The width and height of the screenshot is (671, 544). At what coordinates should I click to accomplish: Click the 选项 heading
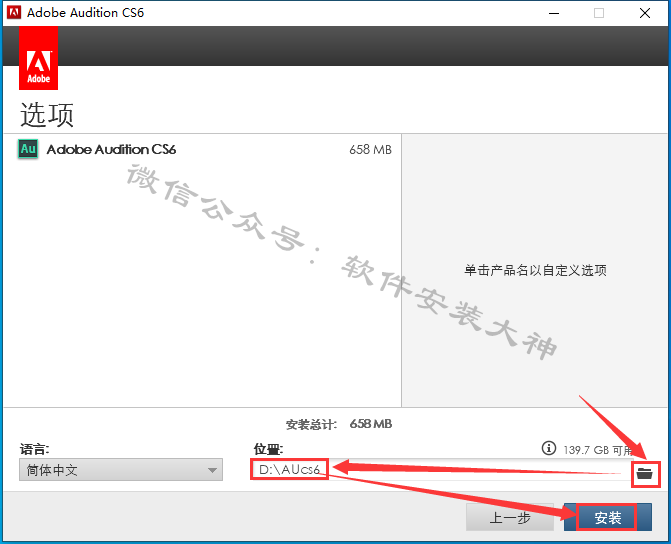point(47,115)
